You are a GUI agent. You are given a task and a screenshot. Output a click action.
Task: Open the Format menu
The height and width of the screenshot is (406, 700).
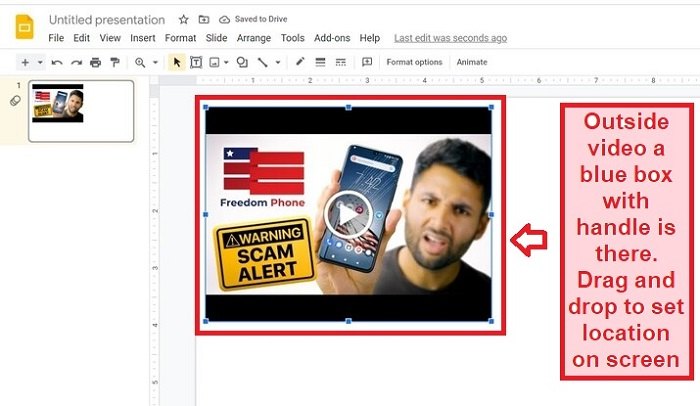[x=180, y=38]
